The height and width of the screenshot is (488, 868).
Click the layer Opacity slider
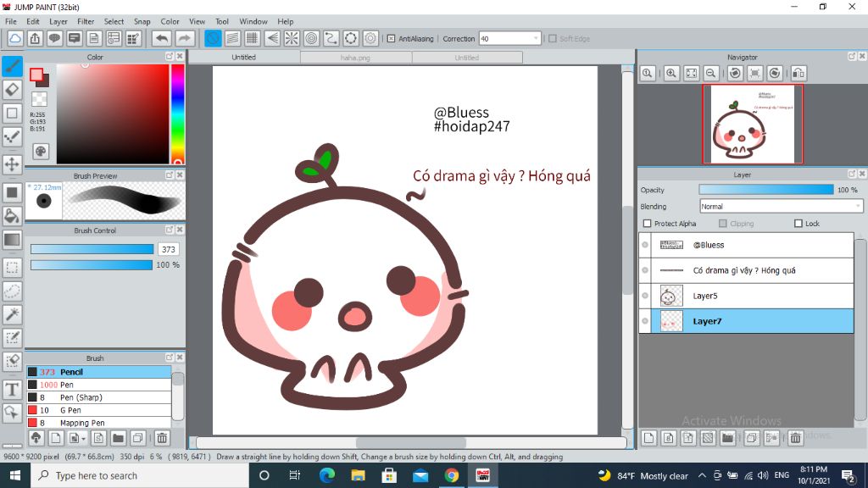coord(766,190)
